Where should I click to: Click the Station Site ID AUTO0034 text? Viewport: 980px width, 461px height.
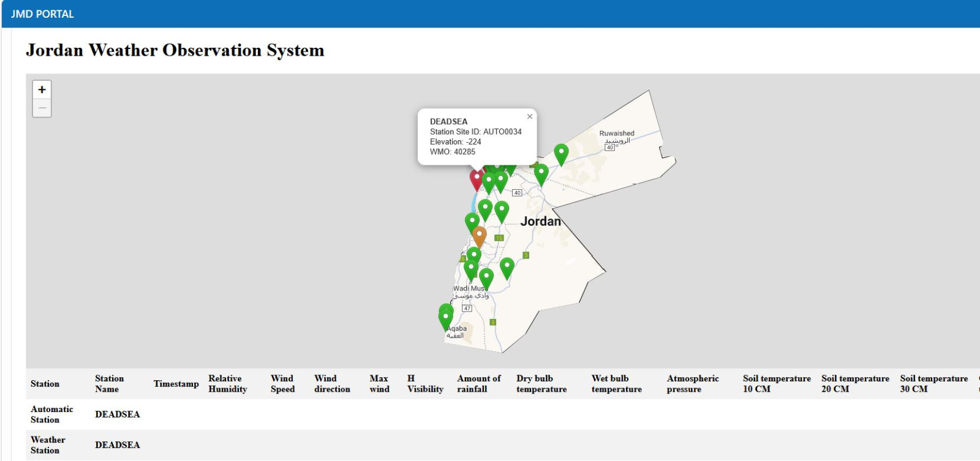[476, 132]
